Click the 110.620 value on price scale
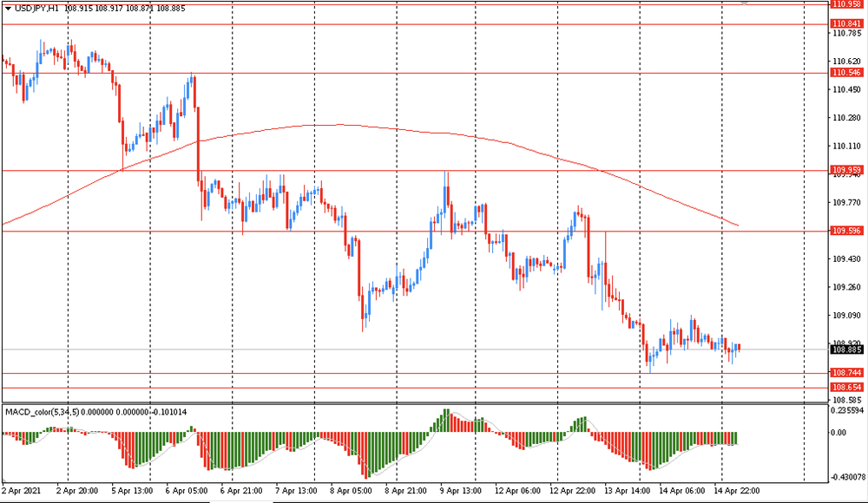The image size is (868, 503). click(847, 62)
